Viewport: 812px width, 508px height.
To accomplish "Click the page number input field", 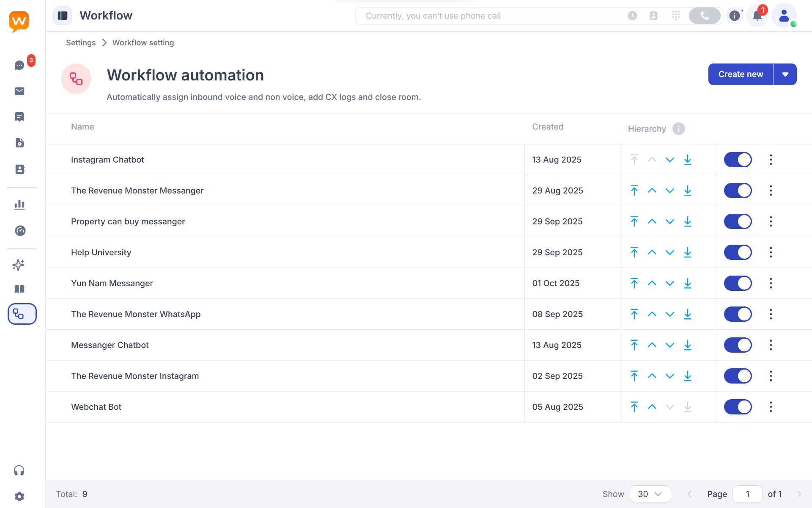I will point(747,494).
